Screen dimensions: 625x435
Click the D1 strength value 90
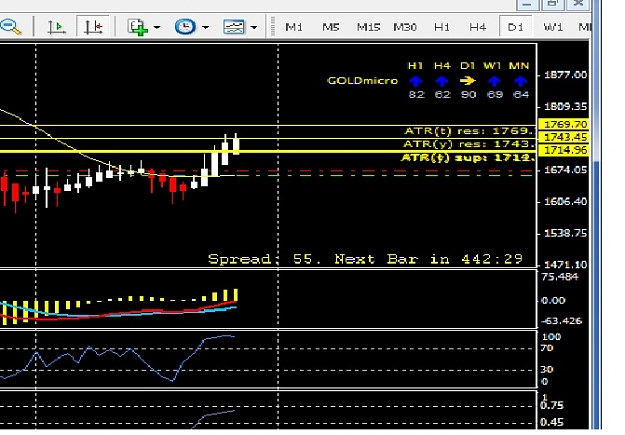coord(468,94)
